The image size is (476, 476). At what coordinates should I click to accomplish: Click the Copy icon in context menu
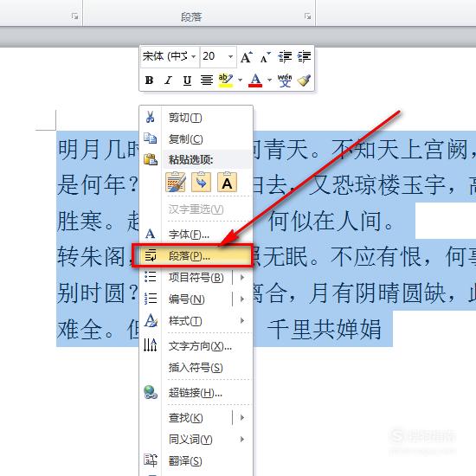click(x=151, y=138)
